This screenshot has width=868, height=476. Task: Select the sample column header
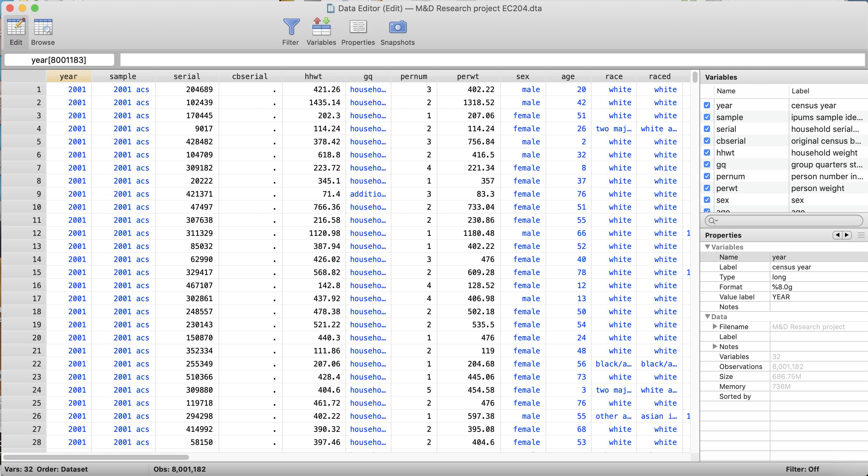(123, 77)
